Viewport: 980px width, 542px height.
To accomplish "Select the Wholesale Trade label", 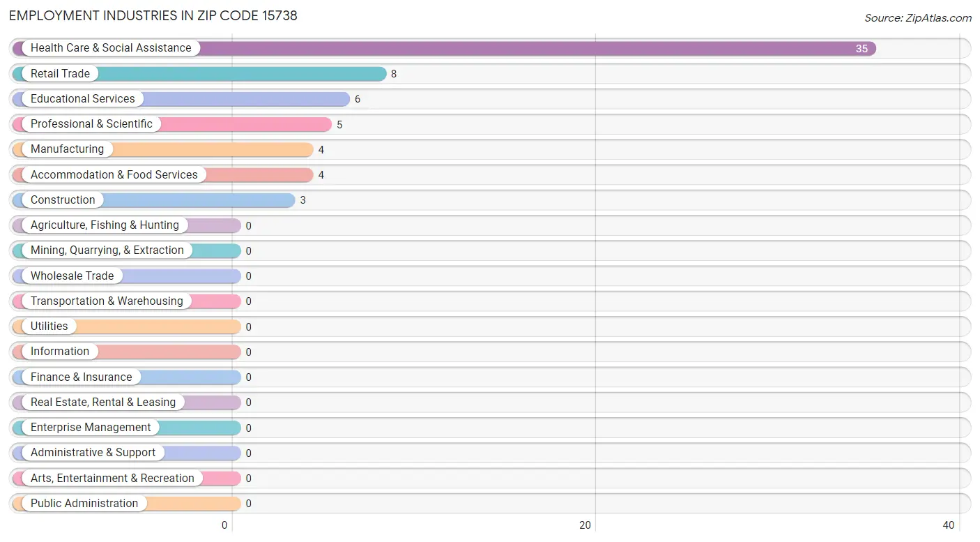I will (72, 276).
